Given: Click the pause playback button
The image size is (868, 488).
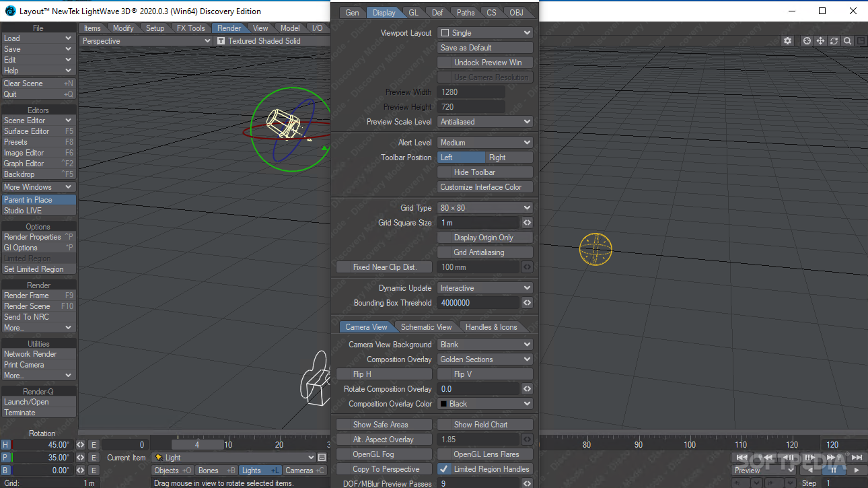Looking at the screenshot, I should (834, 470).
